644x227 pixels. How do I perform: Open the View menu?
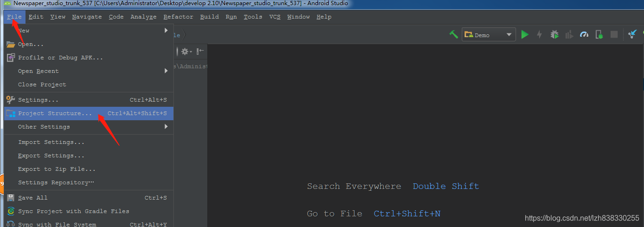pos(58,17)
